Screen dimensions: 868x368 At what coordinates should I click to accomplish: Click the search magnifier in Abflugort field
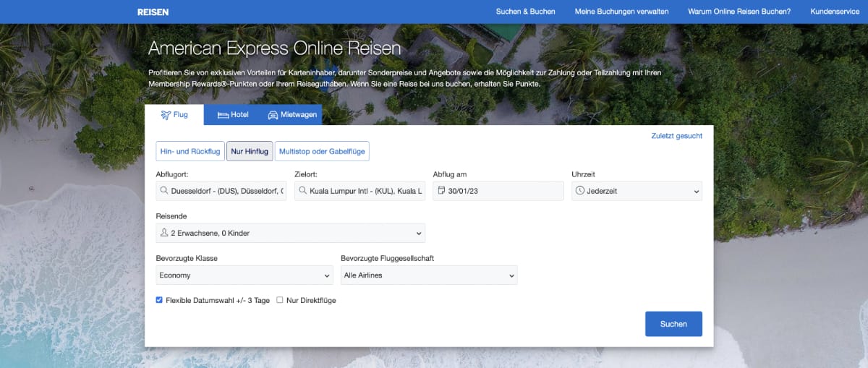(164, 192)
